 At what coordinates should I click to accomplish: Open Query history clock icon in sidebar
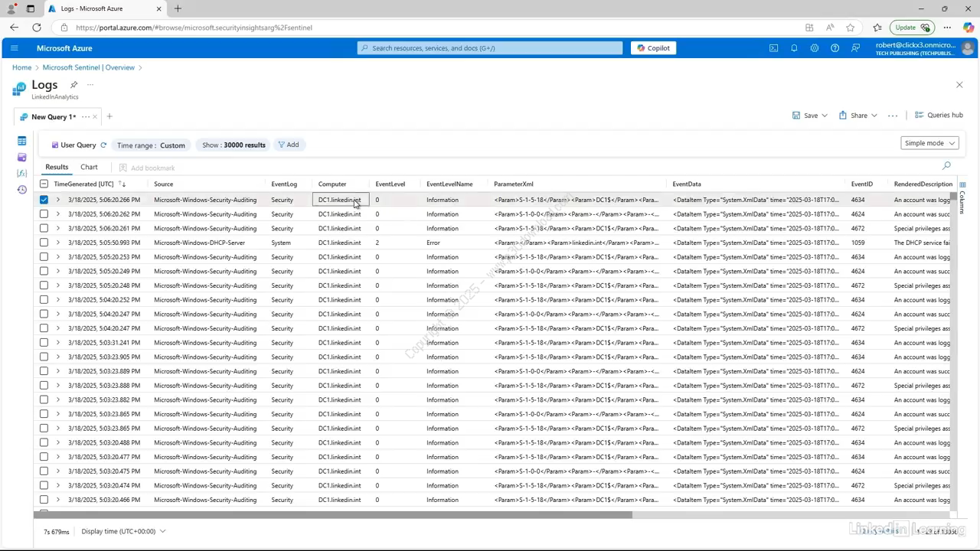pos(21,189)
